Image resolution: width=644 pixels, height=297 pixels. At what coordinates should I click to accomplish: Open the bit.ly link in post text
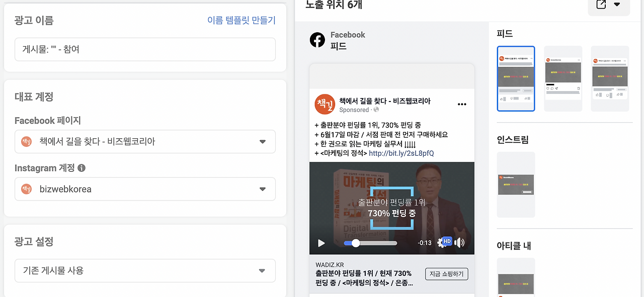click(401, 153)
